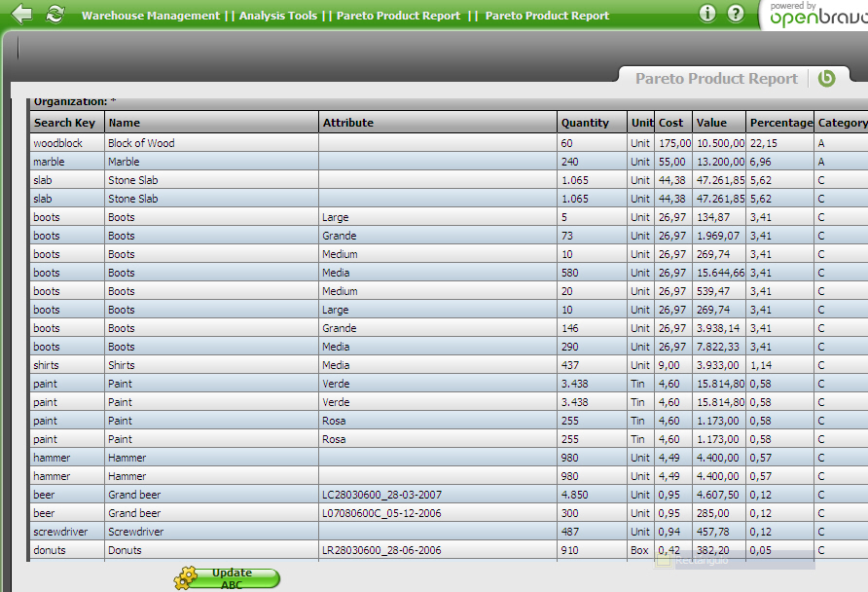
Task: Go to Warehouse Management in the breadcrumb
Action: 151,16
